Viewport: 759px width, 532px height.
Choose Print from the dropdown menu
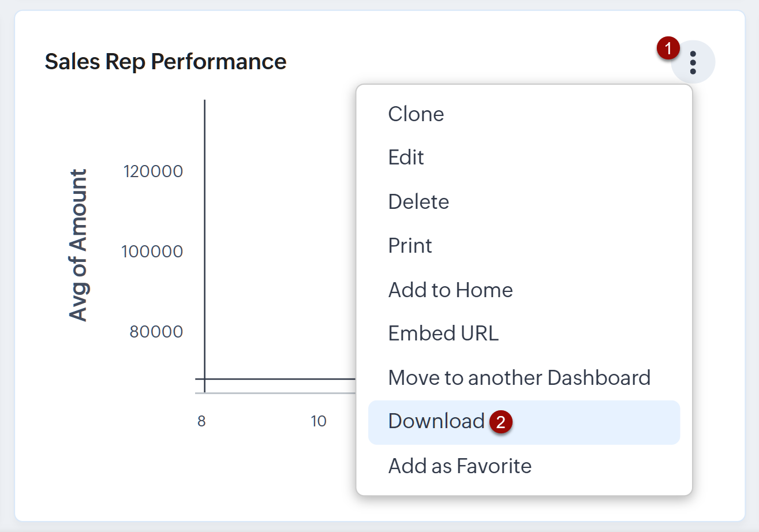[410, 246]
